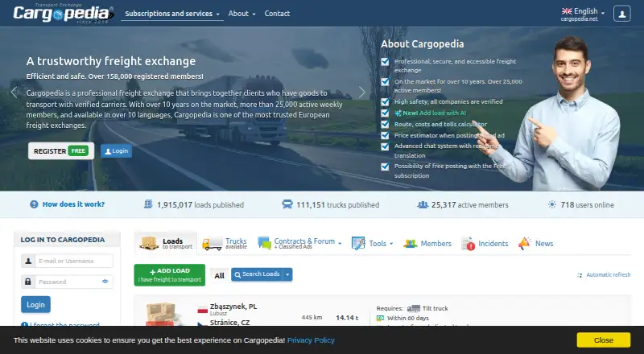Switch to the Incidents tab
The image size is (644, 354).
pos(485,244)
